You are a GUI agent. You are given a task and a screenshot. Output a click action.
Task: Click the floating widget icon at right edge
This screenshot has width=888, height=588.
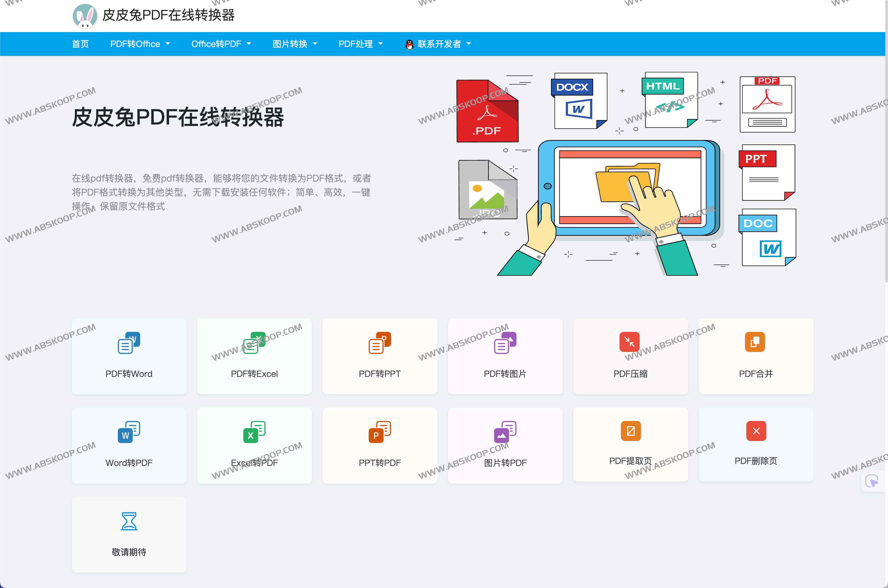pos(872,481)
